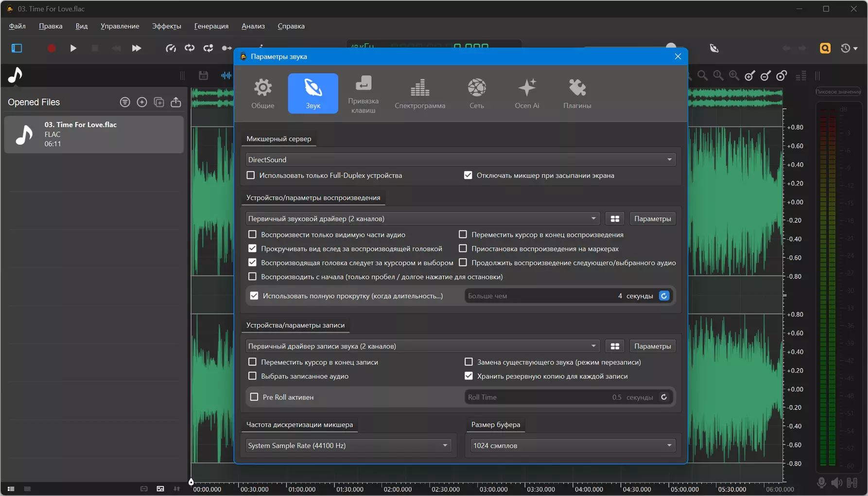Open the Эффекты menu
Viewport: 868px width, 496px height.
(x=167, y=26)
